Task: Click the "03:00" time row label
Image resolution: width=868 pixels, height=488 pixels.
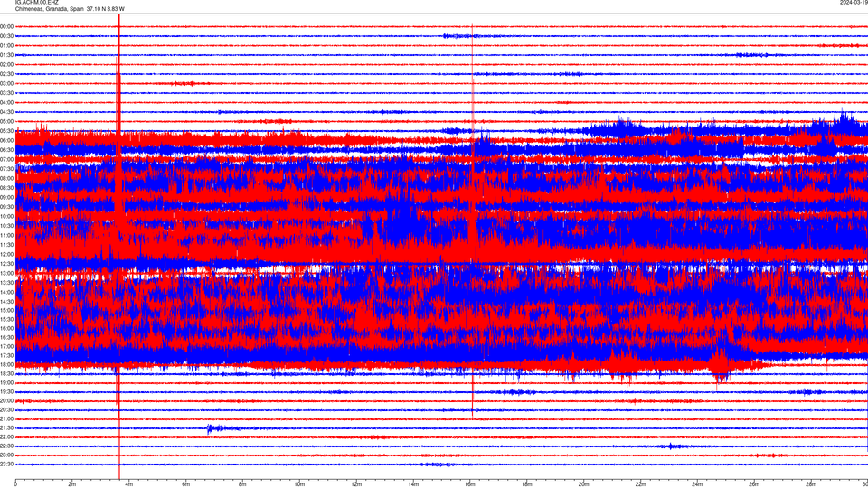Action: coord(6,83)
